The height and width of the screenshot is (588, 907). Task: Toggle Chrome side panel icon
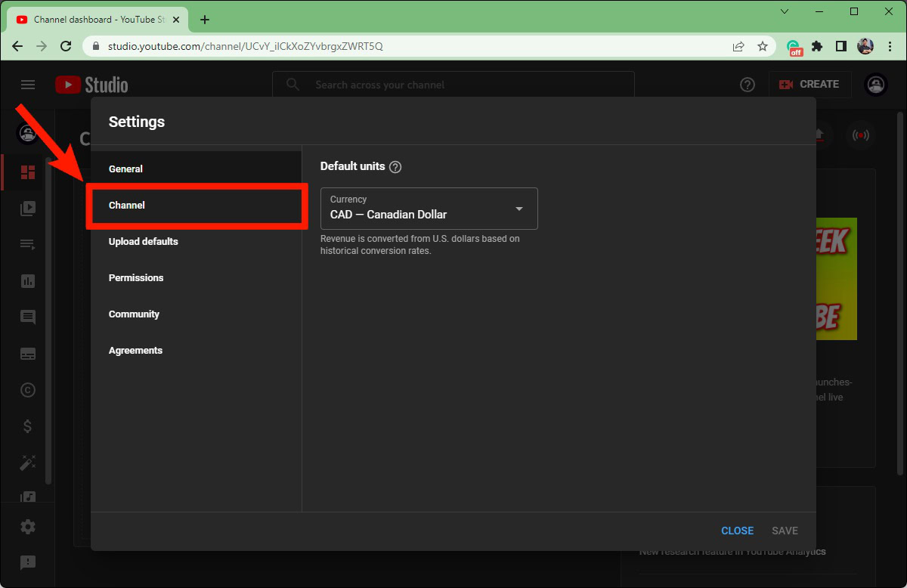[x=840, y=46]
